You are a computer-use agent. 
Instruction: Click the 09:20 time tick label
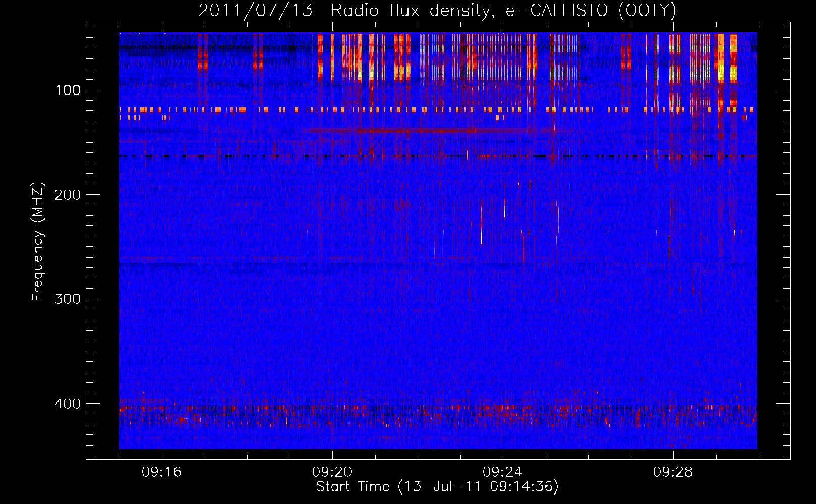pyautogui.click(x=332, y=472)
